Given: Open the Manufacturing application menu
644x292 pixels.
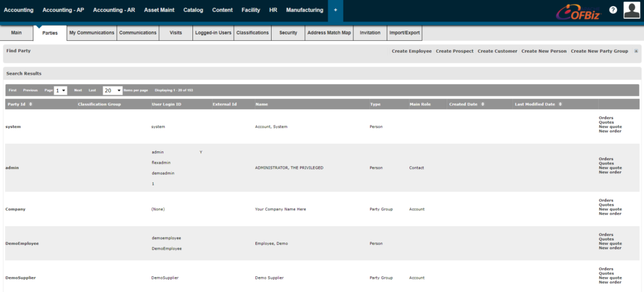Looking at the screenshot, I should pos(304,11).
